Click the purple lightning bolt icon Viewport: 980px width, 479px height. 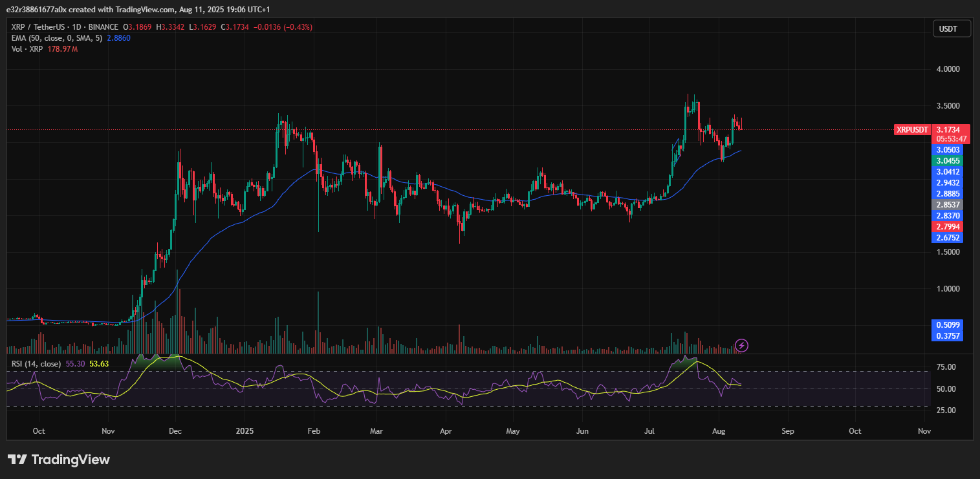point(742,345)
